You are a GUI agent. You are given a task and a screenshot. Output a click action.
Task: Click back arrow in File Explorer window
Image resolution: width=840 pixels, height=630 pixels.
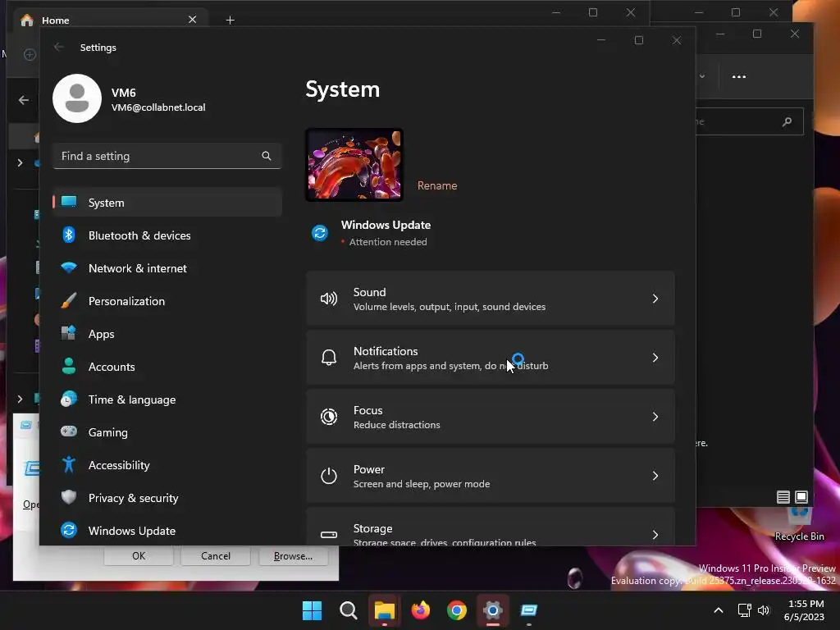click(24, 100)
